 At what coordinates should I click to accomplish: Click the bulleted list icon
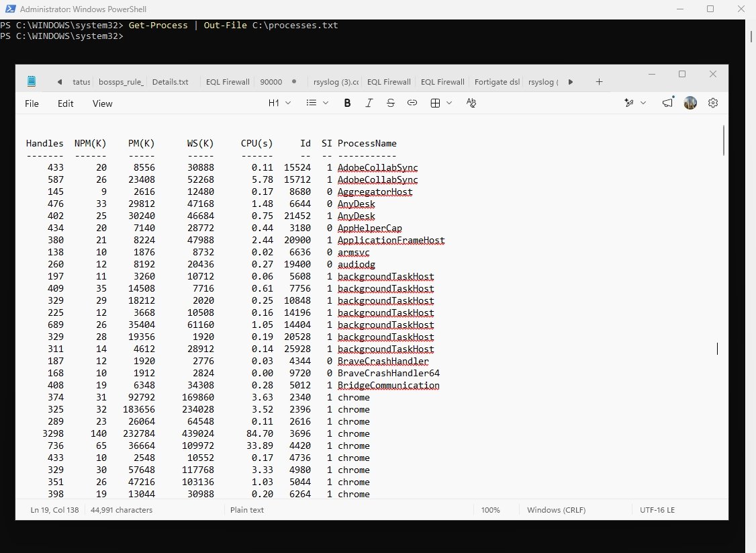point(312,103)
